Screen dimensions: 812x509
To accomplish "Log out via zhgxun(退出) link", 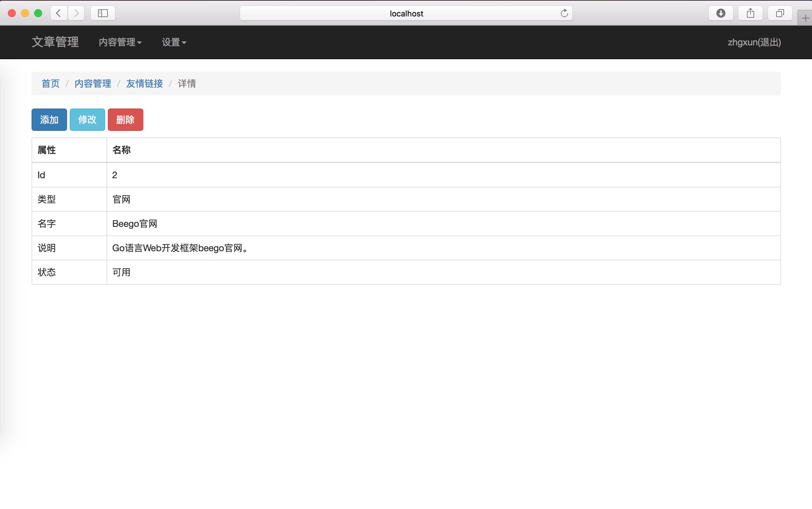I will pyautogui.click(x=754, y=42).
